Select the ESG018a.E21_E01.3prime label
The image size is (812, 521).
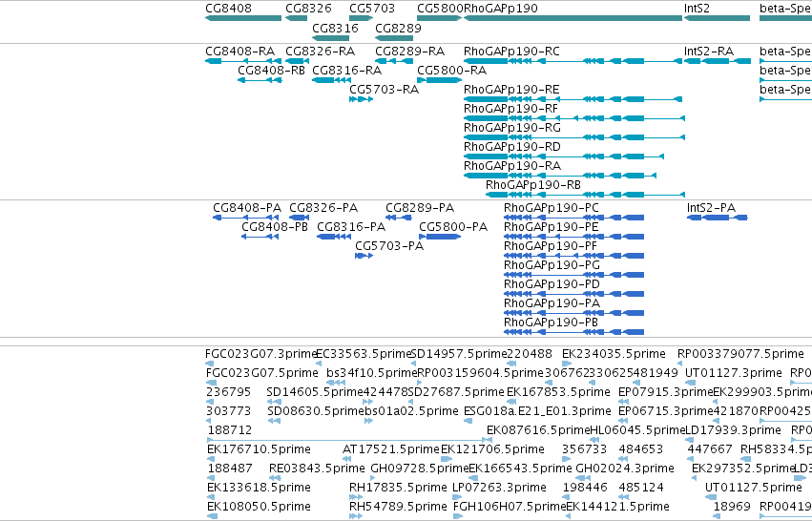(537, 411)
